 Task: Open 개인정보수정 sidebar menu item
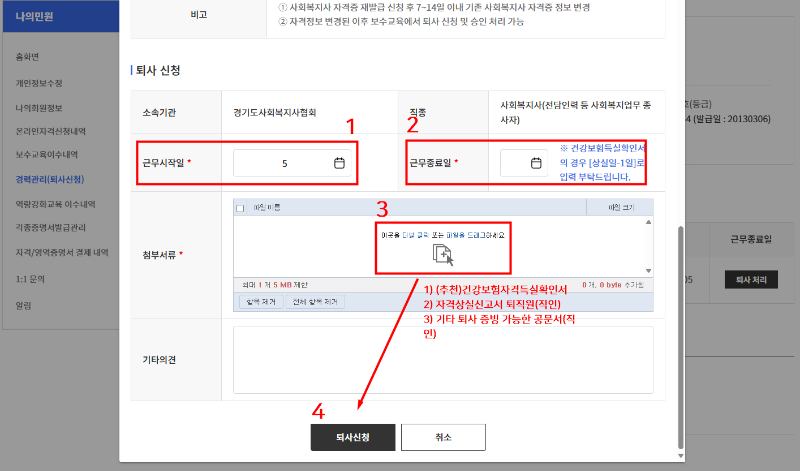click(x=39, y=82)
